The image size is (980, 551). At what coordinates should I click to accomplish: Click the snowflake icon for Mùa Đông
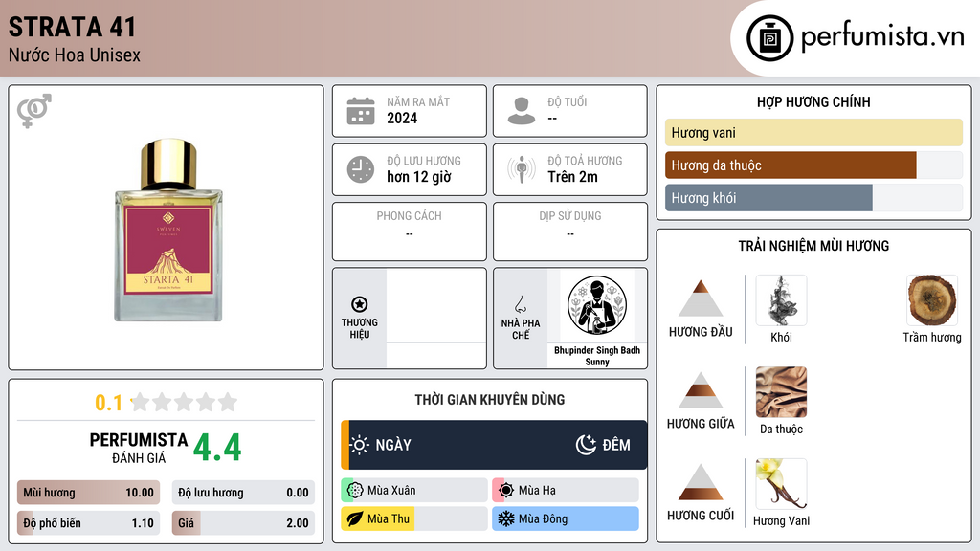[x=506, y=518]
